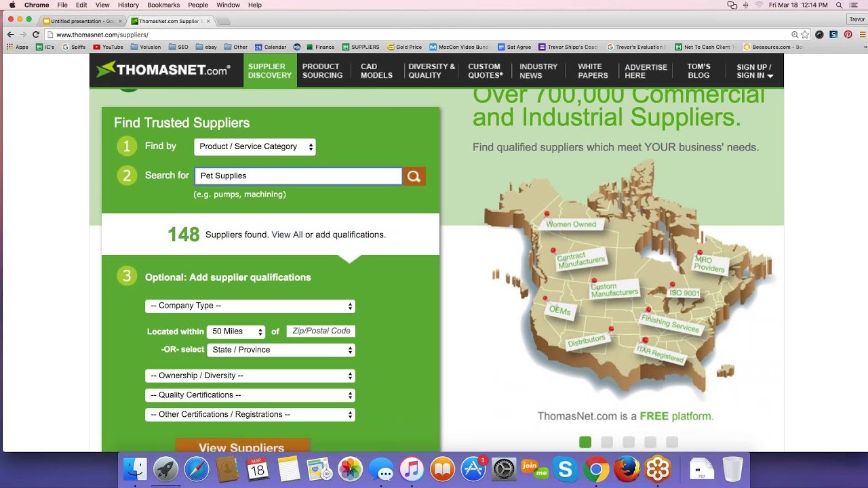The width and height of the screenshot is (868, 488).
Task: Click the zoom magnifier icon in address bar
Action: [x=795, y=35]
